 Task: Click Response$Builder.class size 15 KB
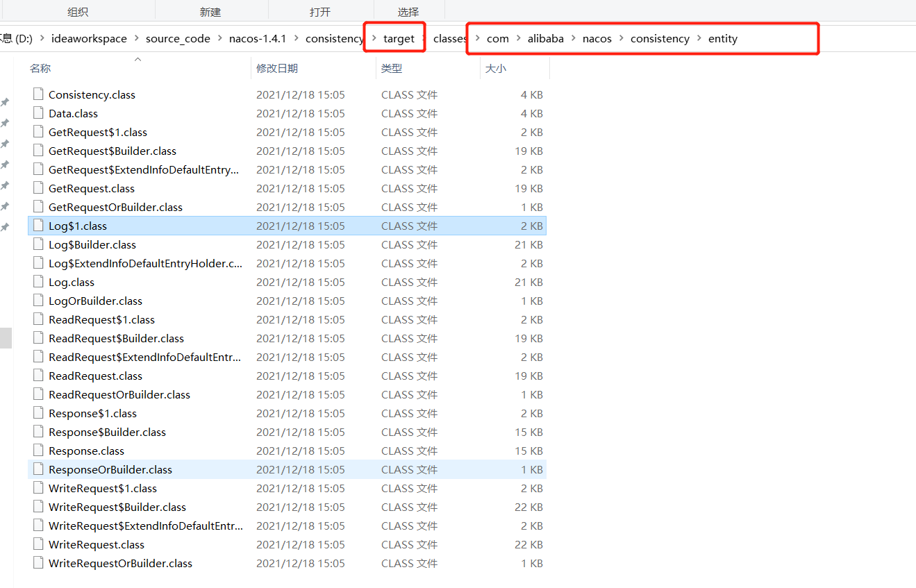[x=529, y=432]
